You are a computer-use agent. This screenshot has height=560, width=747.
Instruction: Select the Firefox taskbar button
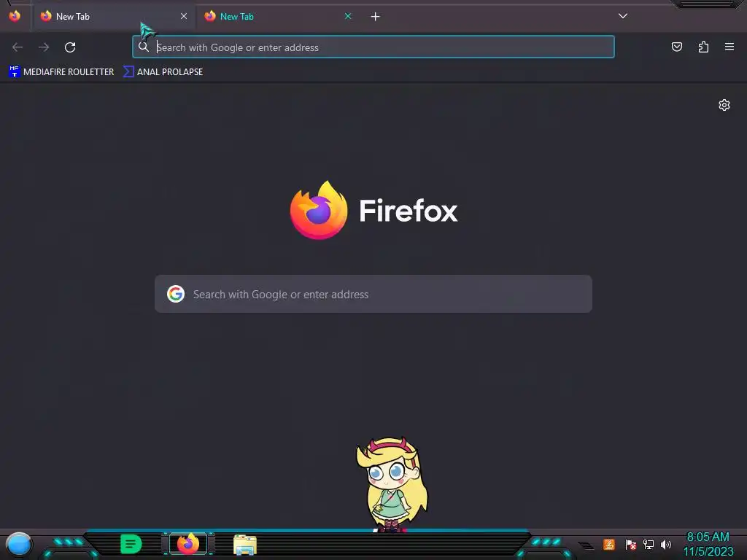[188, 543]
